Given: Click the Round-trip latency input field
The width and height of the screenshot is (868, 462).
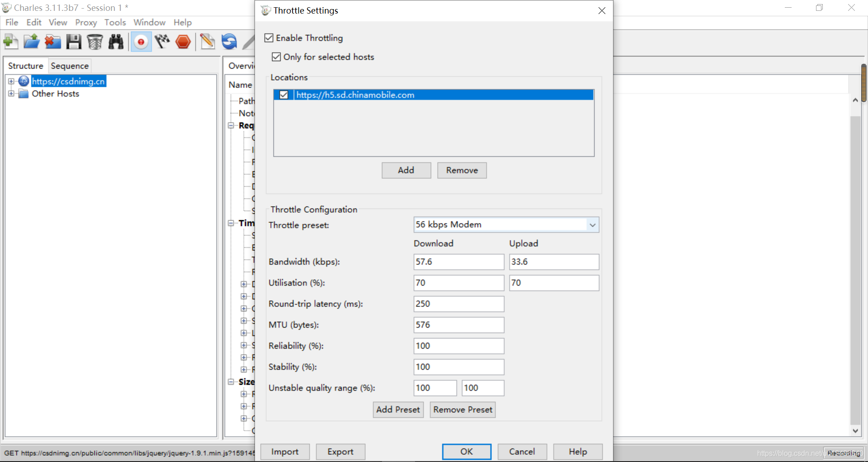Looking at the screenshot, I should click(459, 304).
